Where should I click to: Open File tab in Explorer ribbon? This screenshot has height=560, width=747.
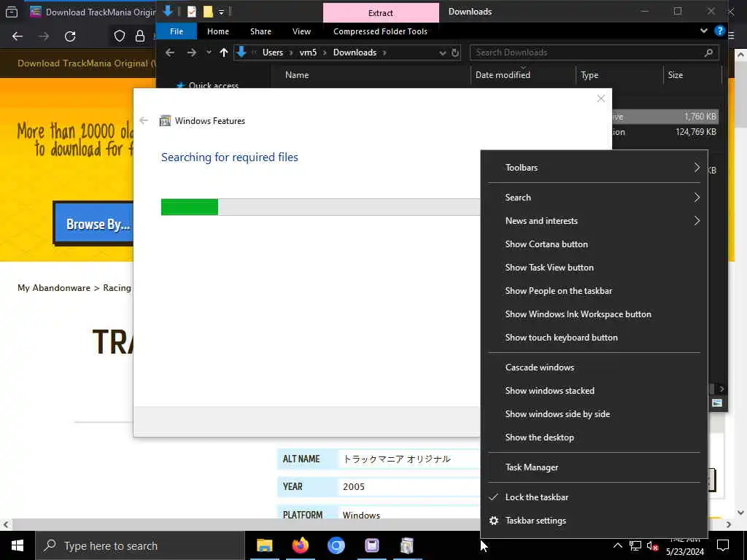tap(177, 31)
